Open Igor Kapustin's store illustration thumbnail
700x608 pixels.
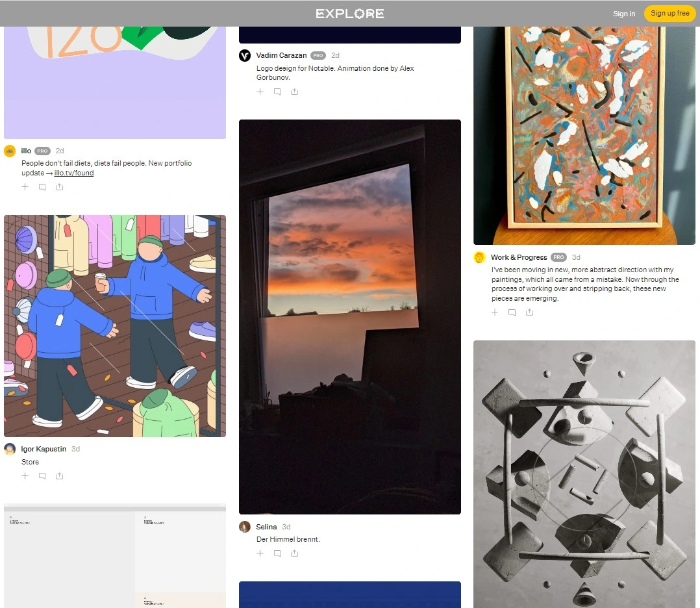tap(115, 326)
